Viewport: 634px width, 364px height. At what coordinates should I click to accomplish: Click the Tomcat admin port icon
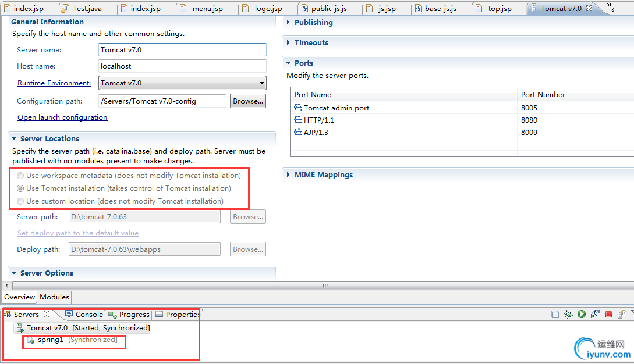pyautogui.click(x=298, y=108)
